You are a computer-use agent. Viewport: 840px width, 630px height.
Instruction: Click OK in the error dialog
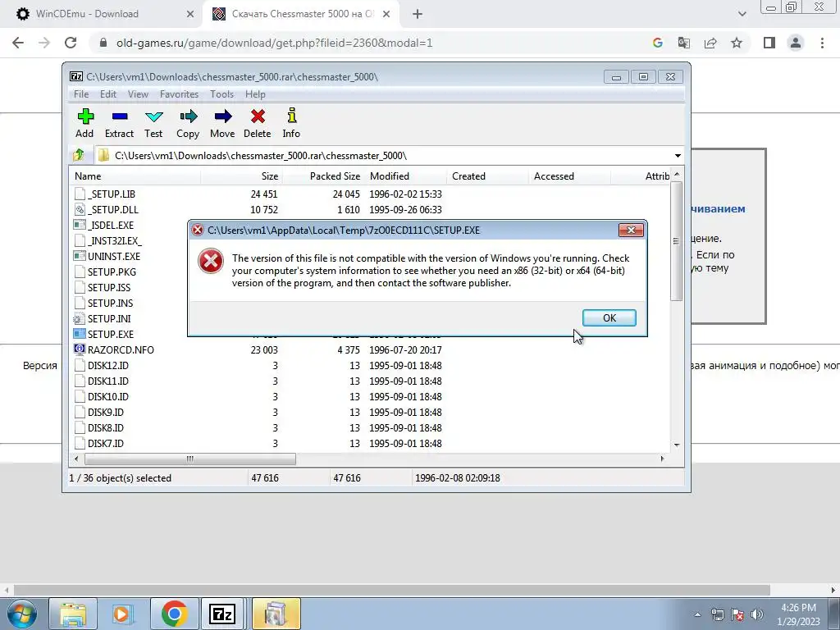point(609,317)
